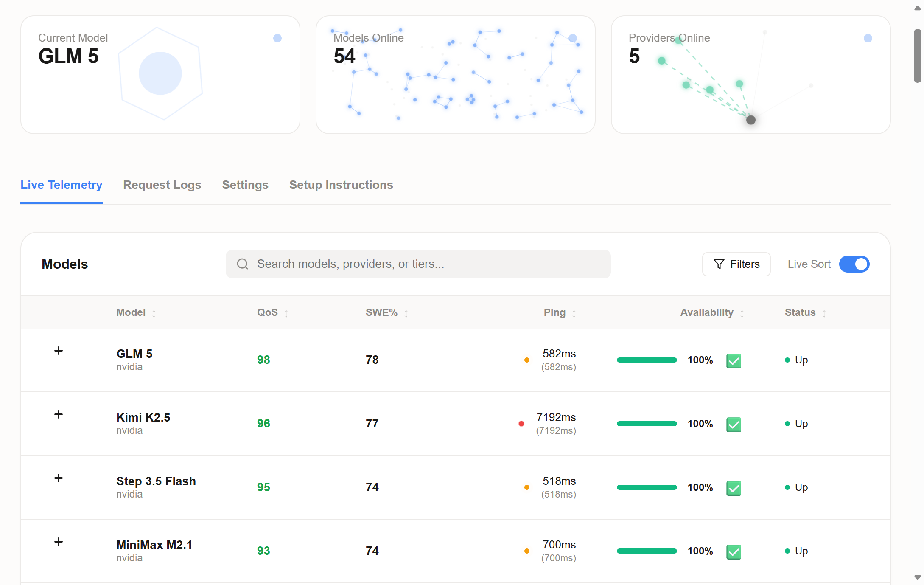Click the SWE% value 78
The width and height of the screenshot is (924, 585).
(x=372, y=360)
